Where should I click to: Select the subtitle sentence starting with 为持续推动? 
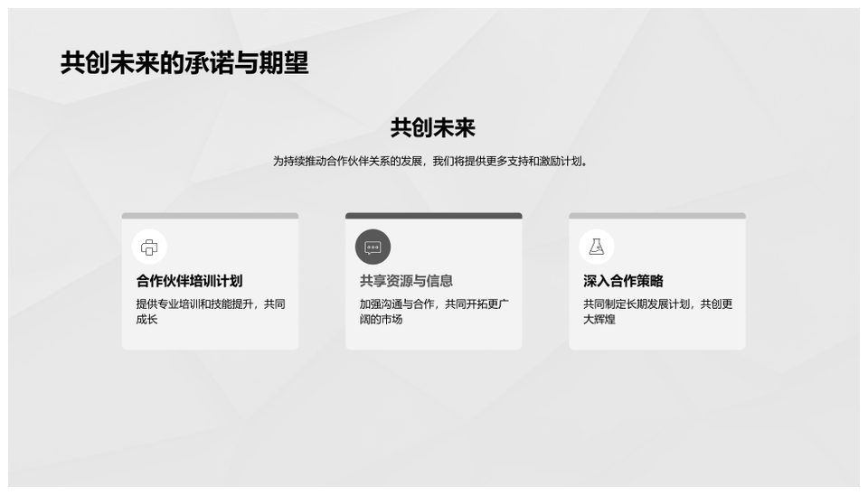tap(433, 162)
